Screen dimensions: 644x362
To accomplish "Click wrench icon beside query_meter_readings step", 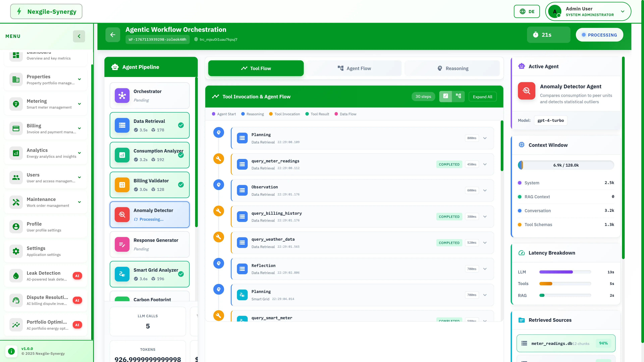I will (x=219, y=159).
